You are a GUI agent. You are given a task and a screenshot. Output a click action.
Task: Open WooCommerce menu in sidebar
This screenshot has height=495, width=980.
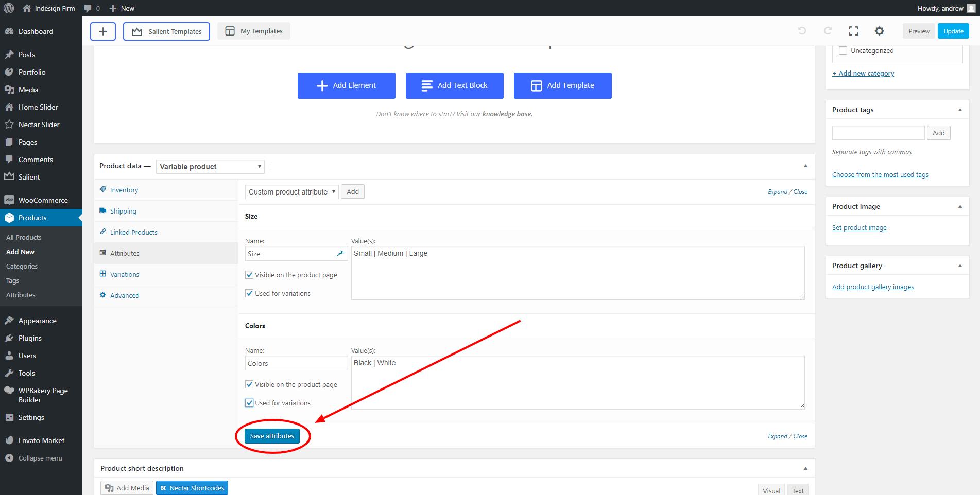43,200
